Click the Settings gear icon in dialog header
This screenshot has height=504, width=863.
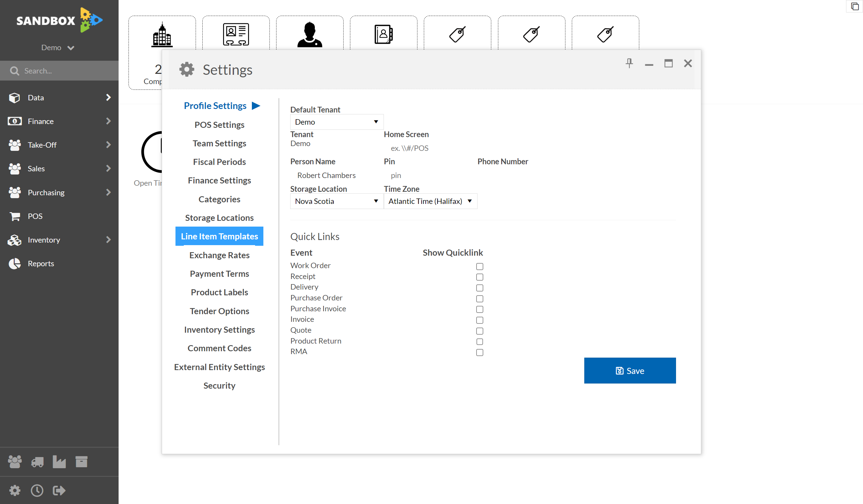coord(187,69)
